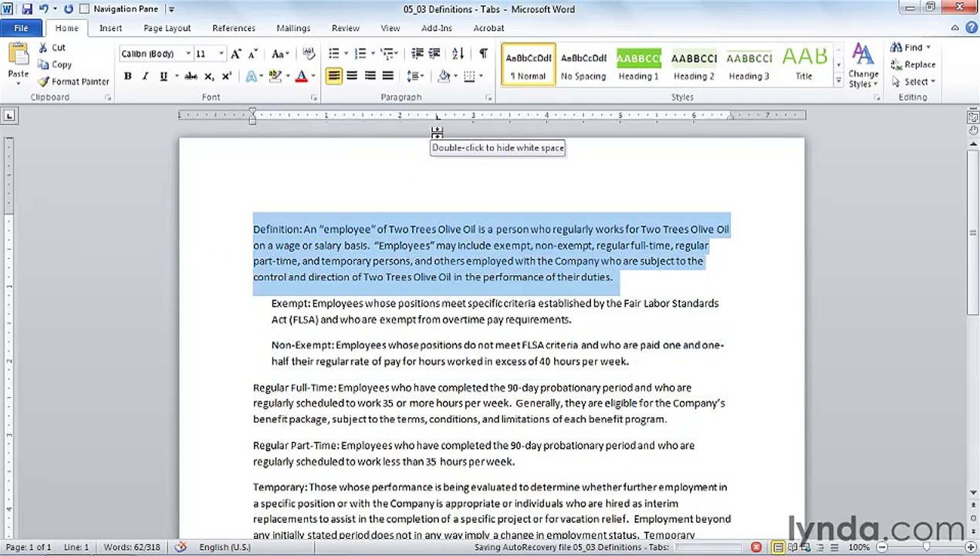This screenshot has height=556, width=980.
Task: Apply subscript formatting
Action: click(210, 76)
